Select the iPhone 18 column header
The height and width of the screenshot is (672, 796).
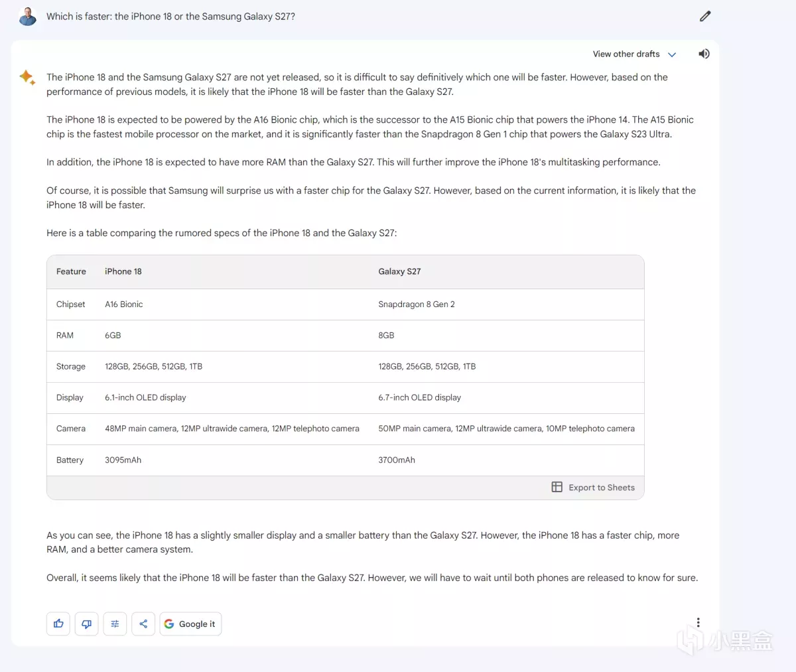(x=123, y=271)
